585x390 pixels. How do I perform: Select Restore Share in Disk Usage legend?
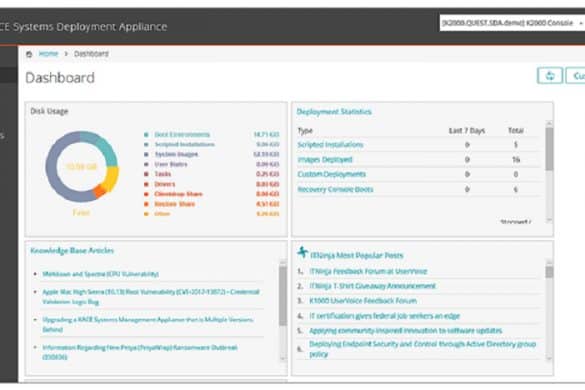tap(175, 204)
